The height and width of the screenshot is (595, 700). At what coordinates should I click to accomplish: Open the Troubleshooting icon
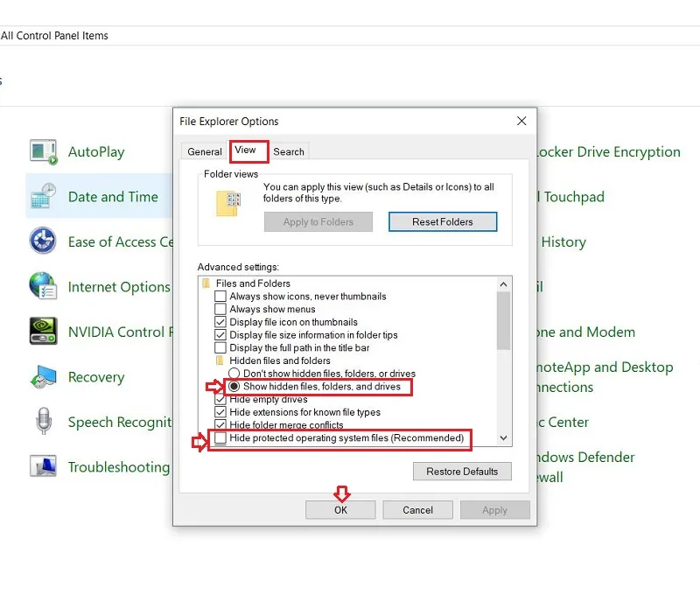point(43,466)
